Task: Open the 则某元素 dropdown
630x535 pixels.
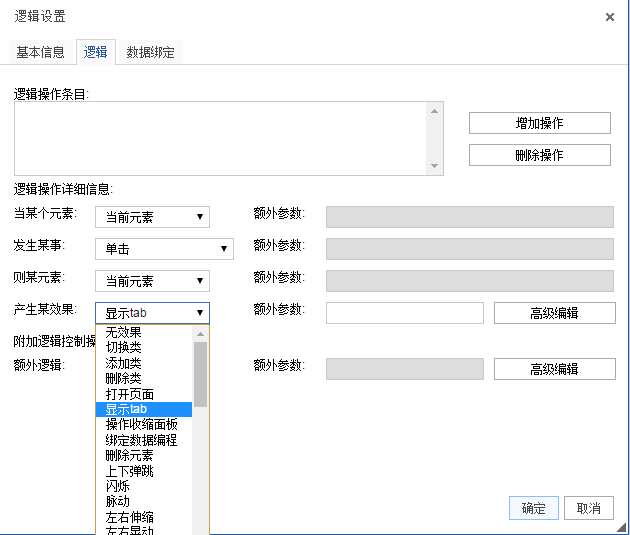Action: 152,281
